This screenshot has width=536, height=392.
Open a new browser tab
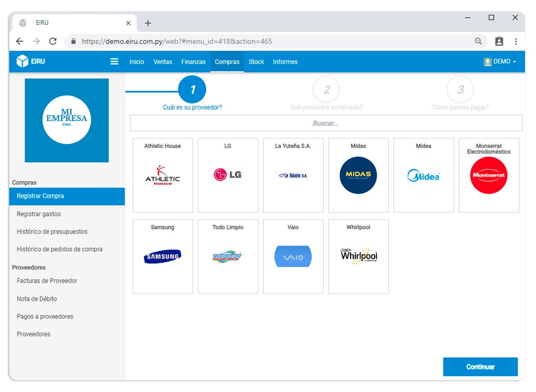pos(148,23)
